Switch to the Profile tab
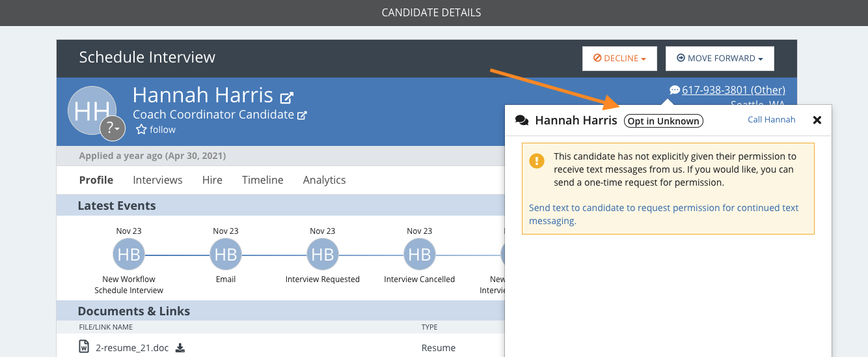Viewport: 868px width, 357px height. (96, 180)
